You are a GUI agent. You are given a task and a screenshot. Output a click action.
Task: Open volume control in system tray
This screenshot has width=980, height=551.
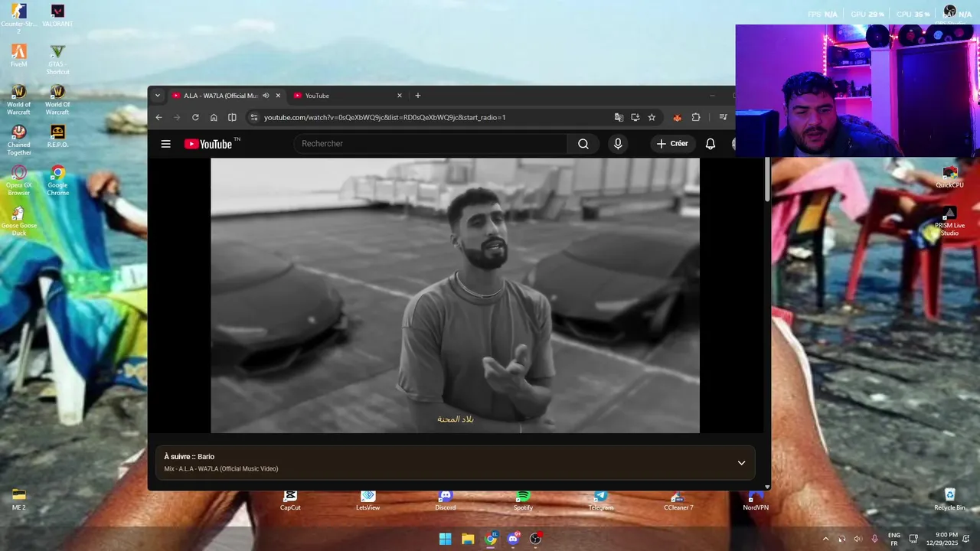click(857, 539)
